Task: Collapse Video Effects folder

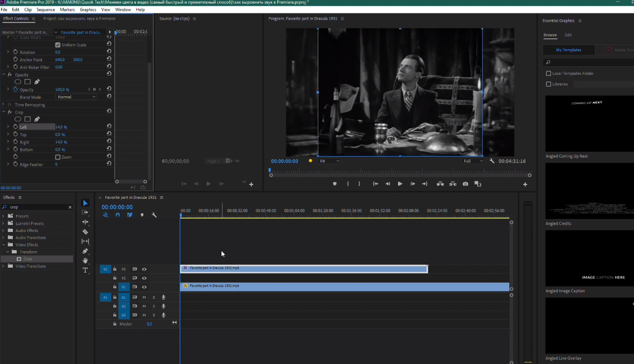Action: click(4, 245)
